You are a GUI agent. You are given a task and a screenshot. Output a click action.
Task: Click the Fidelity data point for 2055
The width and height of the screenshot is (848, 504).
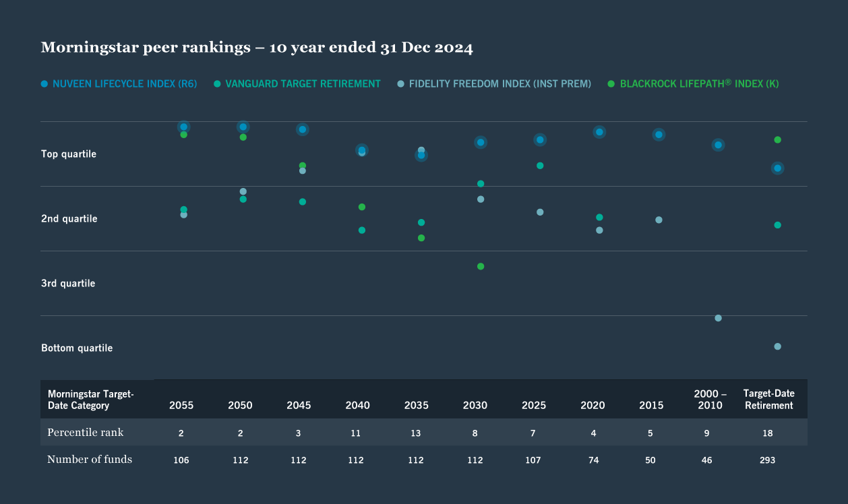(183, 215)
